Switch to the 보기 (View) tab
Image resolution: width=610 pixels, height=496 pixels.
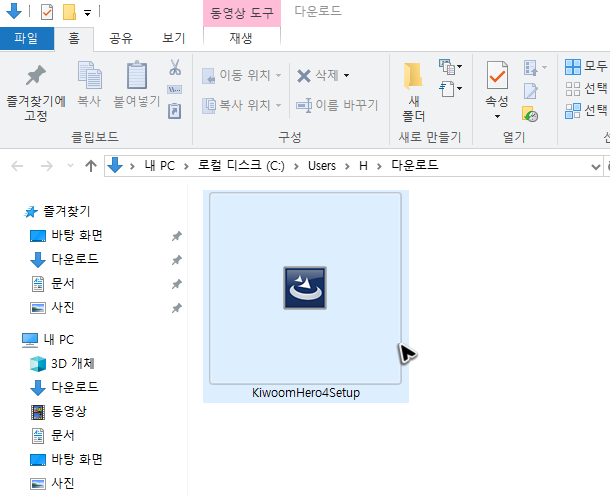pyautogui.click(x=174, y=38)
